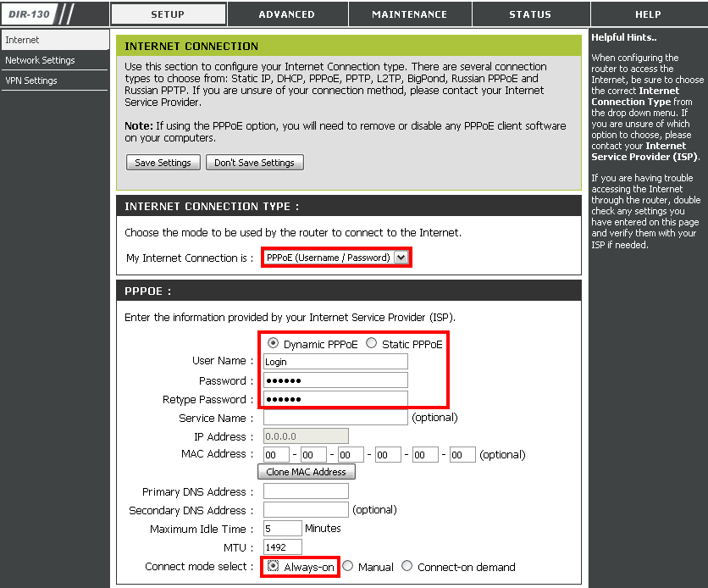
Task: Click the first MAC Address octet field
Action: pyautogui.click(x=276, y=455)
